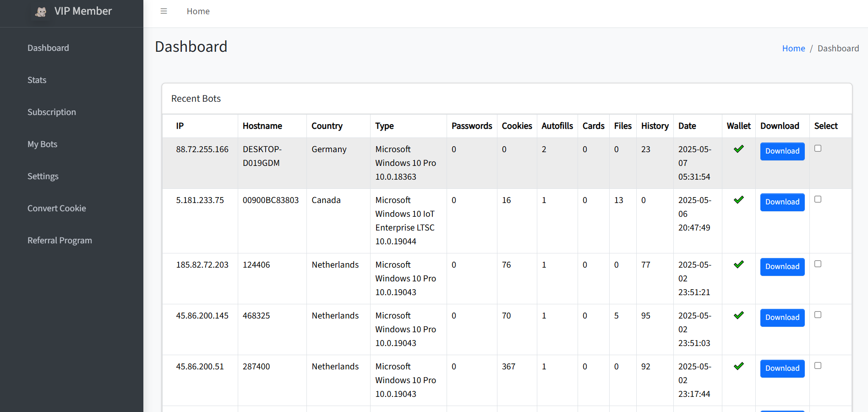Click the hostname 124406
This screenshot has width=868, height=412.
coord(256,265)
